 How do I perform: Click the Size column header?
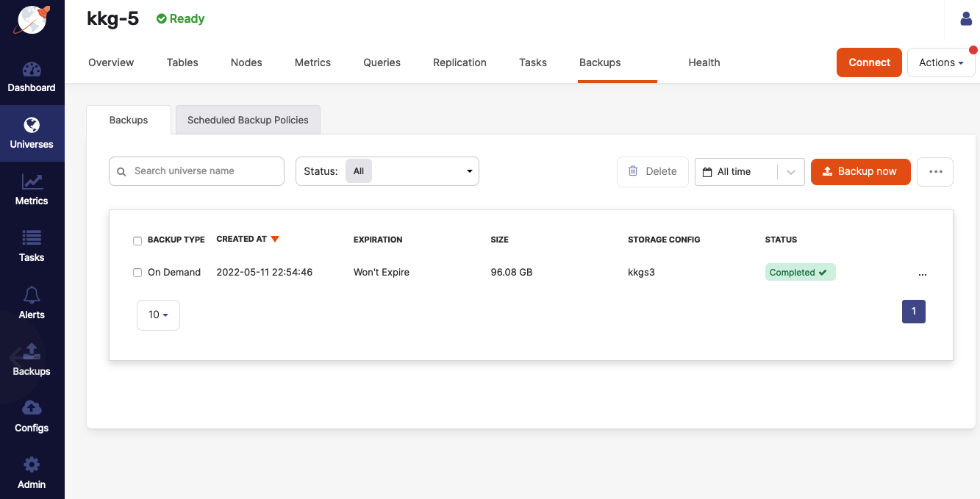(499, 240)
